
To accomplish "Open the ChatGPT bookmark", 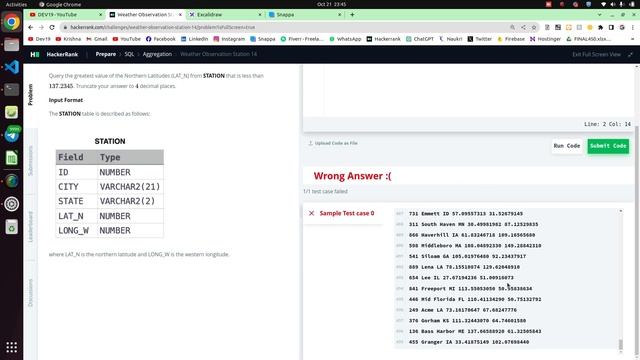I will [x=420, y=39].
